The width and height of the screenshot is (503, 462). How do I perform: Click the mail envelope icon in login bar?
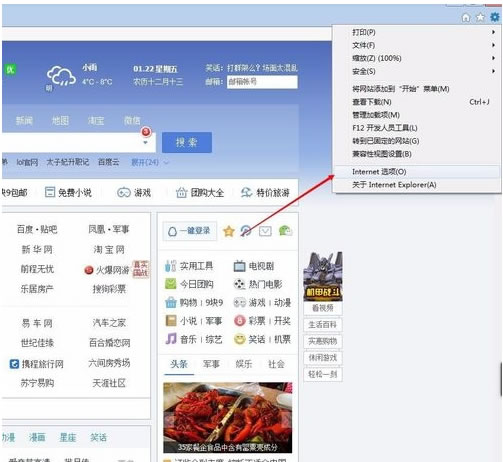click(265, 231)
